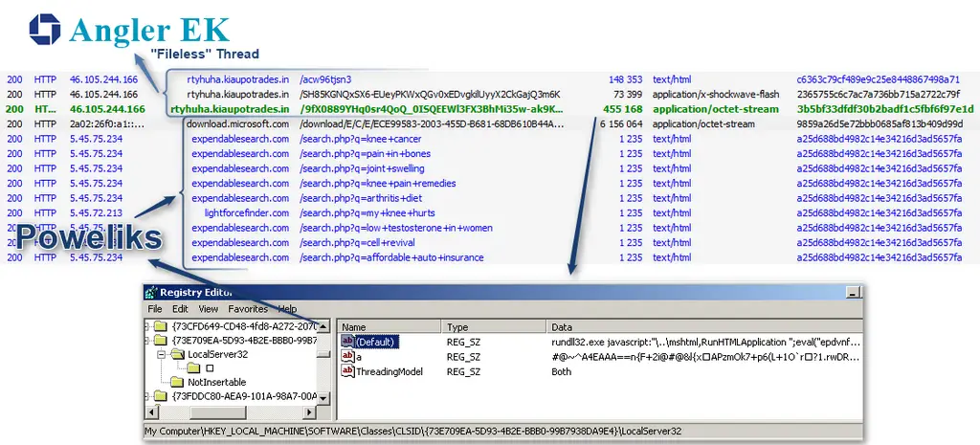The width and height of the screenshot is (980, 445).
Task: Click the folder icon of {73FDDC80-AEA9-101A key
Action: [161, 396]
